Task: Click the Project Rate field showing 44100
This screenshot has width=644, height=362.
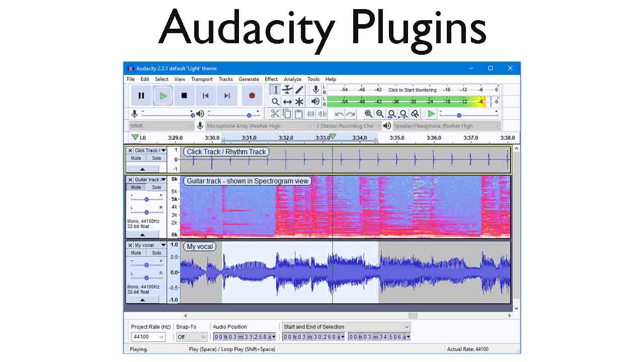Action: pos(147,337)
